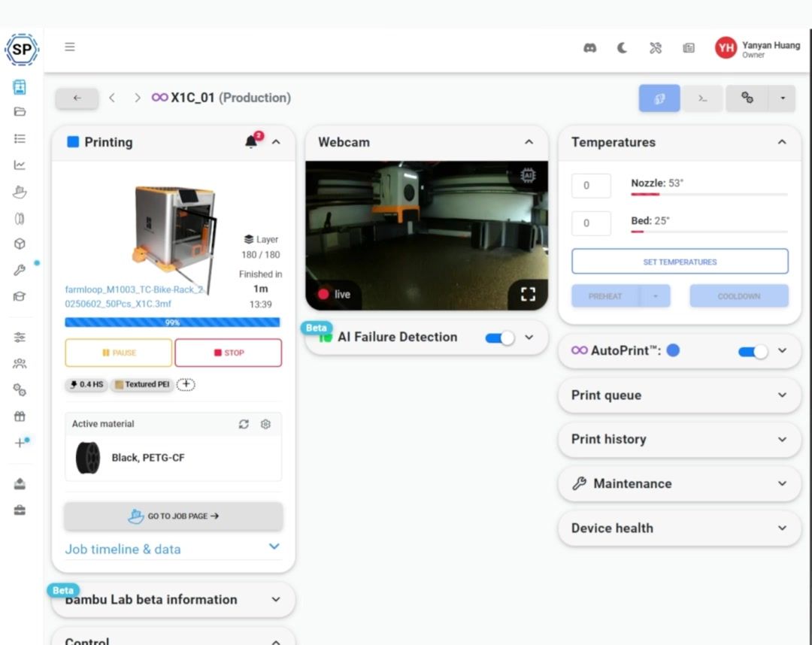812x645 pixels.
Task: Open the graduation cap icon in sidebar
Action: pos(20,296)
